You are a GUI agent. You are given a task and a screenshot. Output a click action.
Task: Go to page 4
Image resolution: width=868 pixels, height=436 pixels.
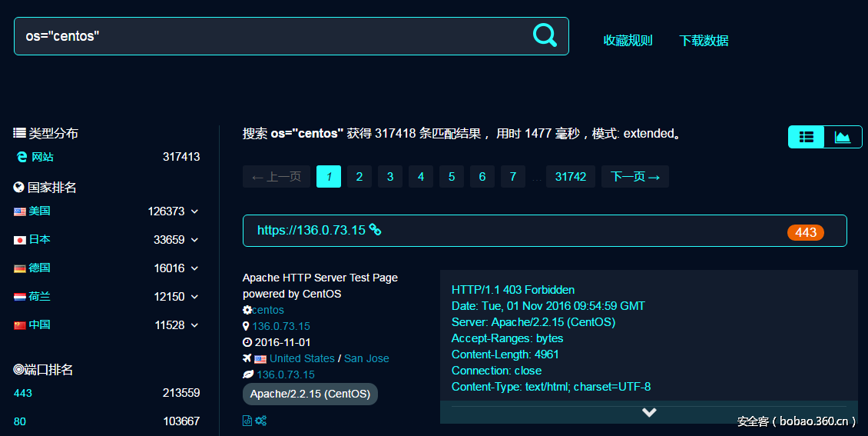click(421, 177)
